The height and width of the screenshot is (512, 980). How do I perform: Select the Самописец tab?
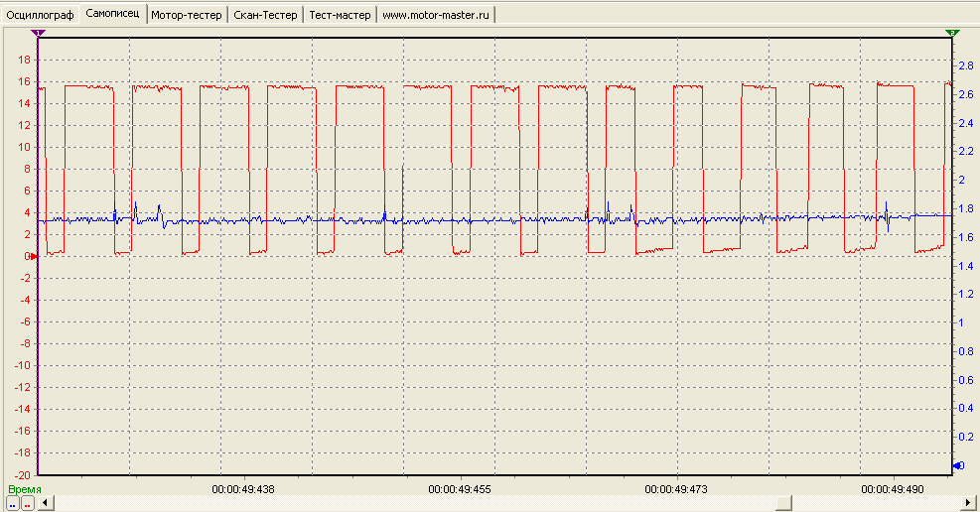[x=112, y=14]
